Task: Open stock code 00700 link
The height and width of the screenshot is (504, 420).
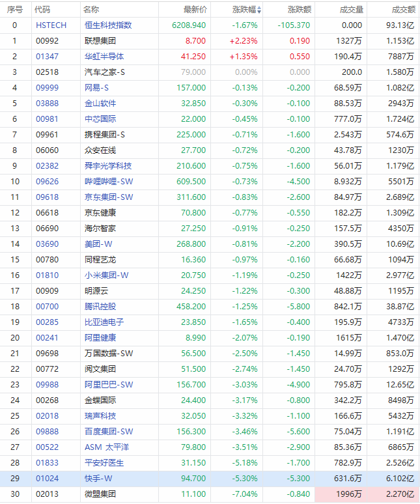Action: (48, 307)
